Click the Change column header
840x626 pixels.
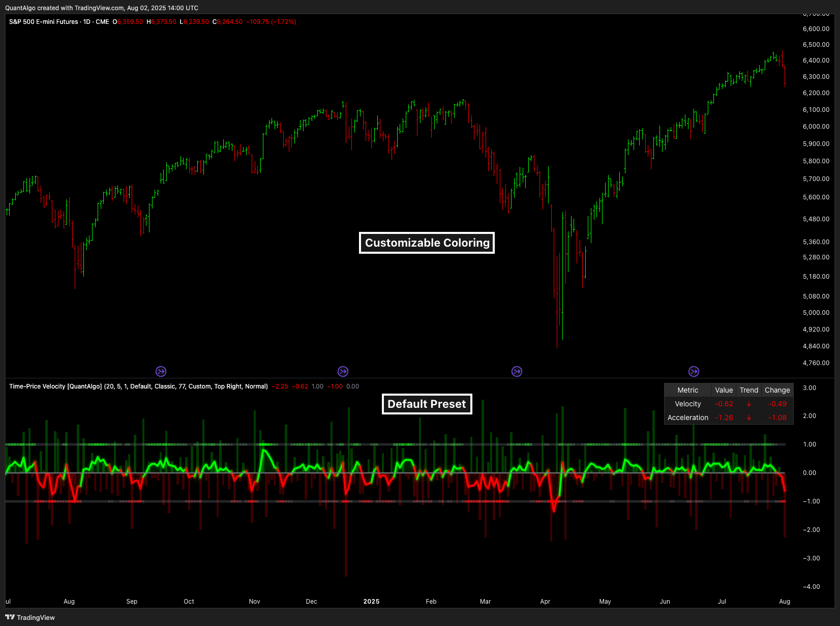tap(777, 390)
